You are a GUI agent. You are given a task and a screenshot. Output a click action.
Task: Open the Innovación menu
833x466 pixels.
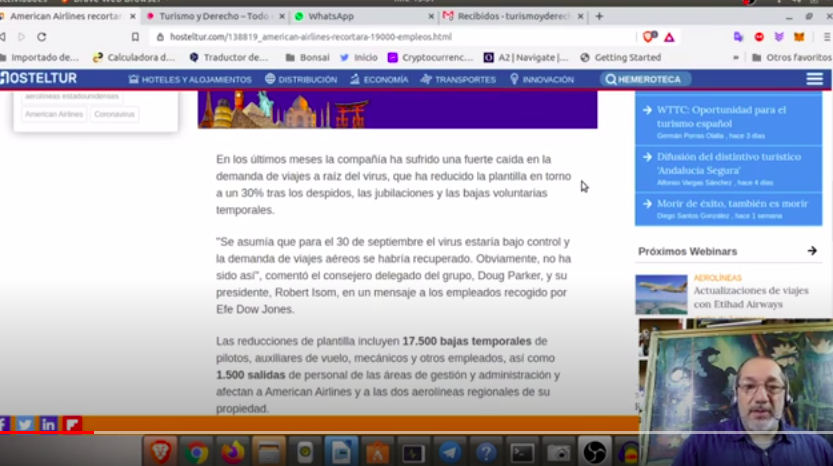(x=542, y=80)
